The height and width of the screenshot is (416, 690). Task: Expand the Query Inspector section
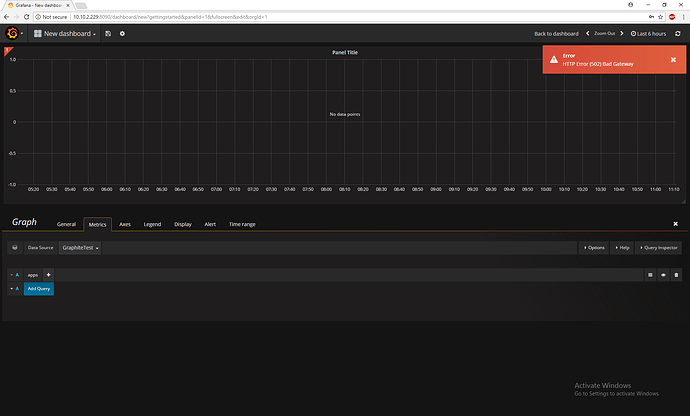click(x=659, y=248)
